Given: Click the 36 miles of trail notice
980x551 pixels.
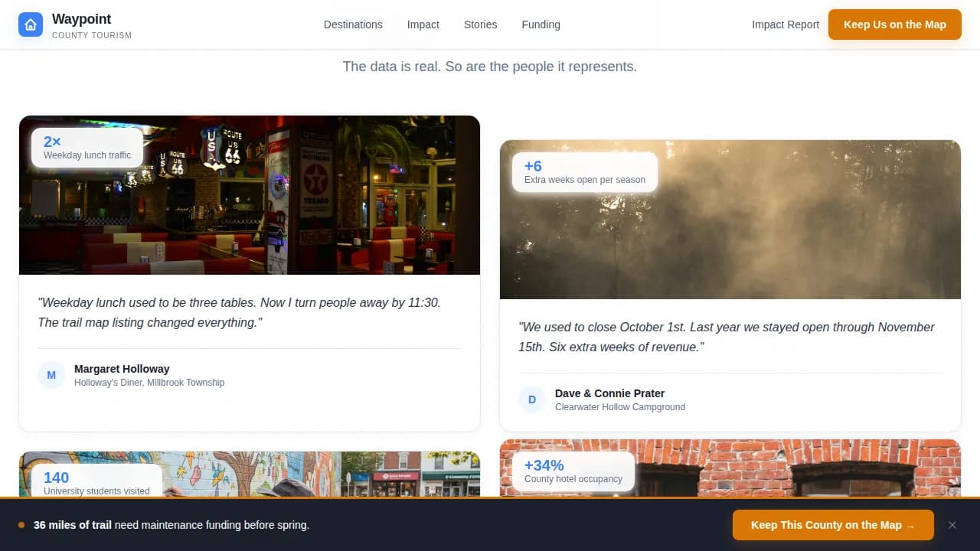Looking at the screenshot, I should pos(171,525).
